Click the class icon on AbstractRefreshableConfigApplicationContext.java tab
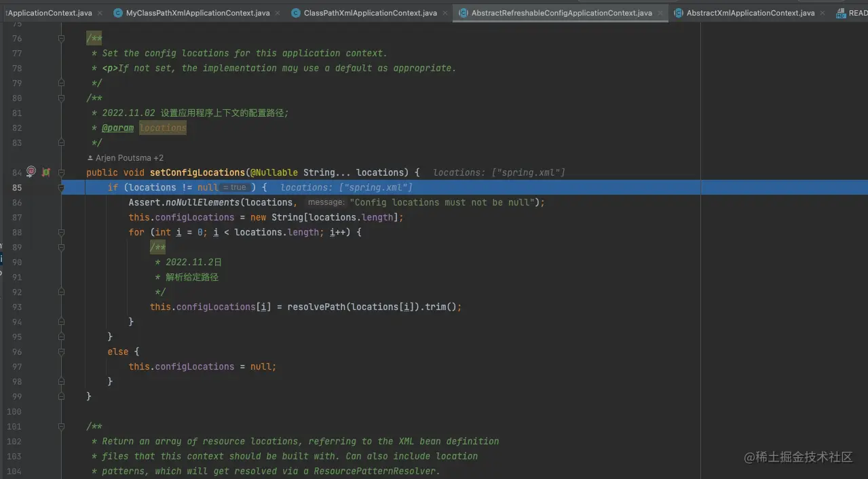 [x=464, y=13]
